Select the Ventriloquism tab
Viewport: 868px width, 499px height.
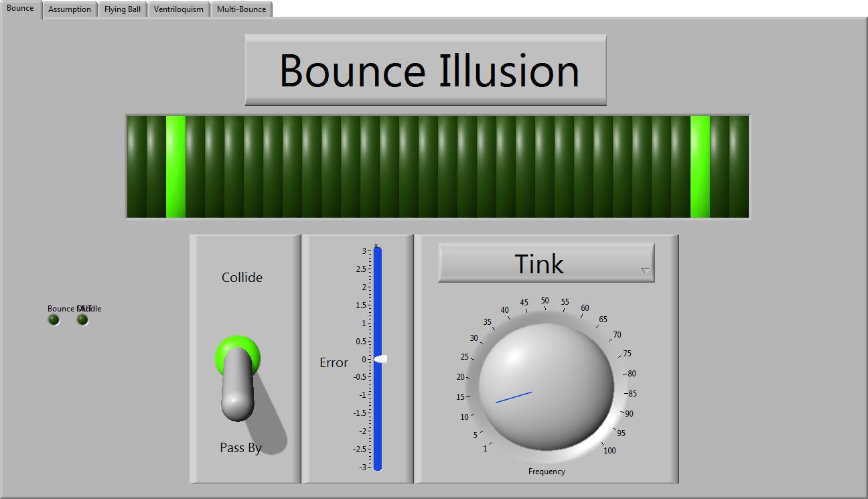tap(178, 9)
